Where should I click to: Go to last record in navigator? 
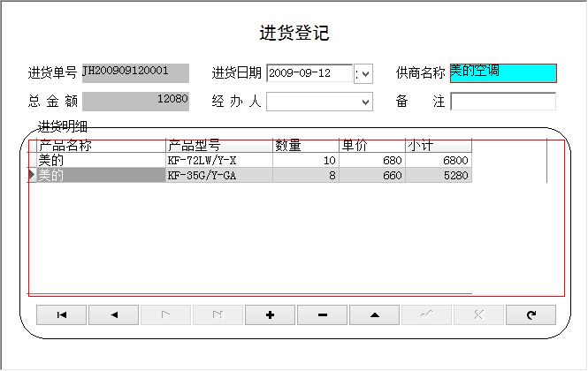[218, 314]
